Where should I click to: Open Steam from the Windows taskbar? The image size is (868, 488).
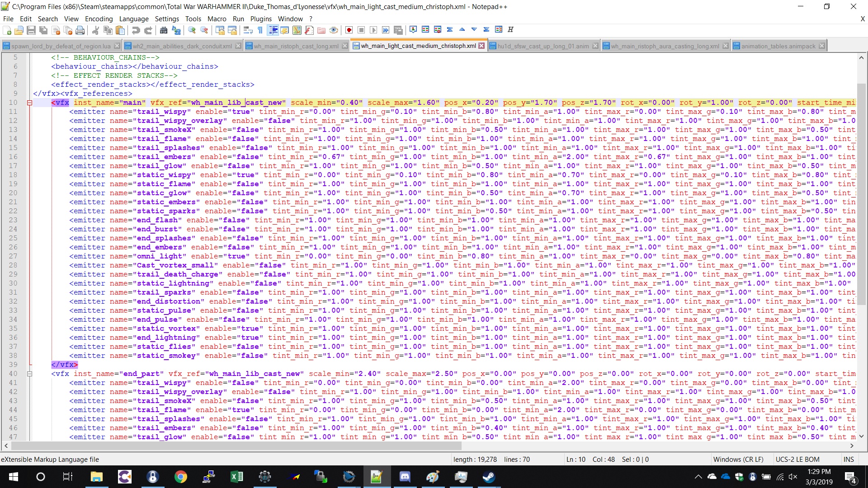(x=489, y=477)
